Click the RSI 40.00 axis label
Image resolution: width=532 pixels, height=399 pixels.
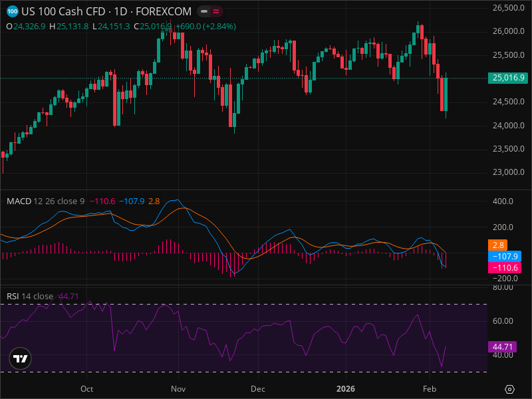click(503, 355)
